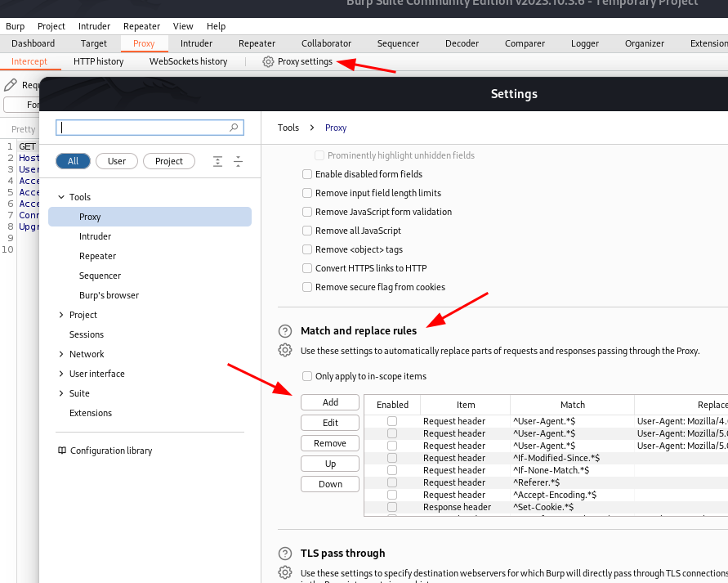728x583 pixels.
Task: Click the search magnifier icon in Settings
Action: [x=234, y=128]
